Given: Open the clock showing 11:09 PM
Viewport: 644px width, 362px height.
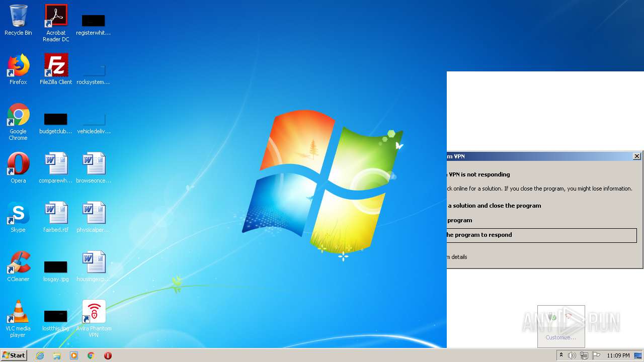Looking at the screenshot, I should pos(618,355).
